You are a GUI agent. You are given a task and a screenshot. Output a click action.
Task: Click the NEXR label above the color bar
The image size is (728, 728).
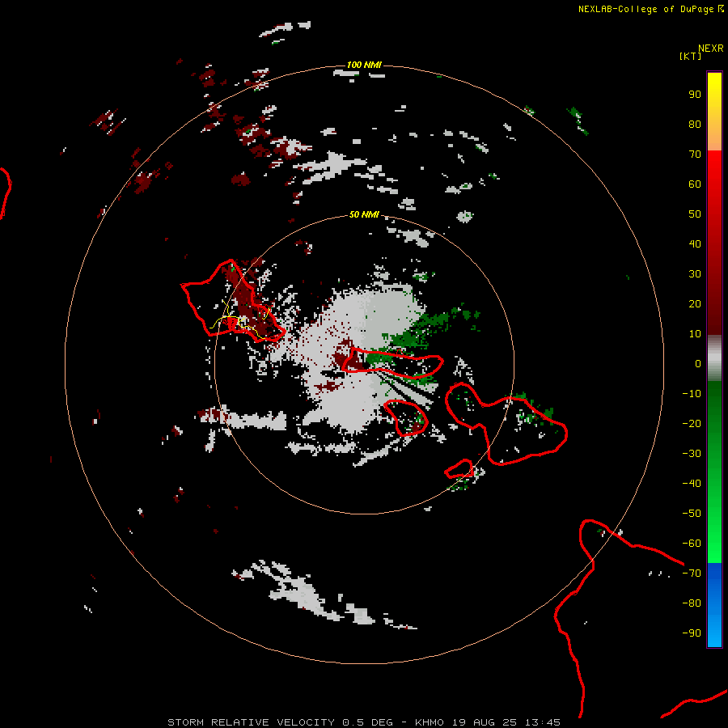pos(711,49)
